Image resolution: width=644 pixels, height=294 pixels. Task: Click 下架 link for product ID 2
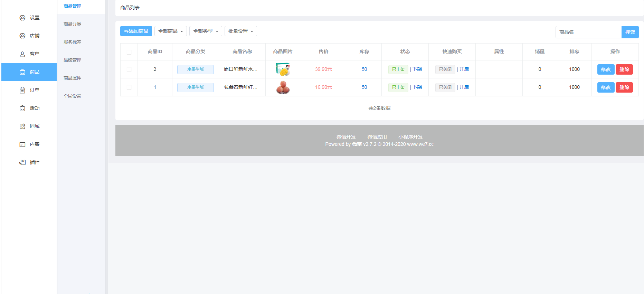(x=417, y=69)
